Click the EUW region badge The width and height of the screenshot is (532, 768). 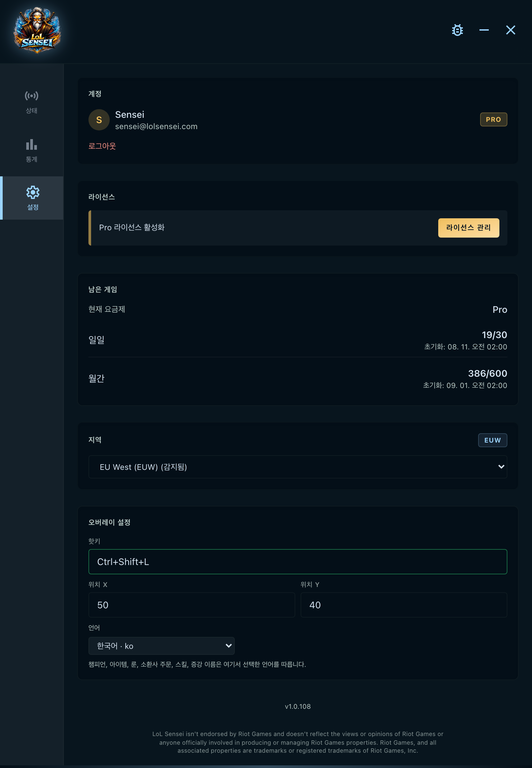click(492, 440)
